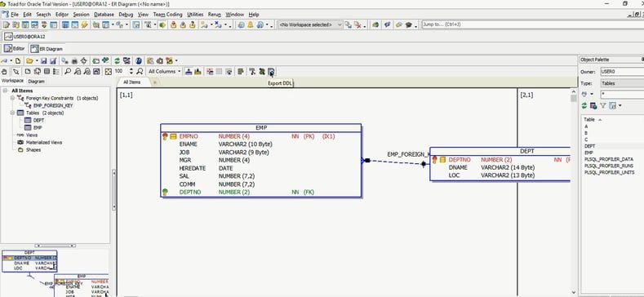Collapse the Tables tree node
Viewport: 644px width, 297px height.
click(12, 113)
